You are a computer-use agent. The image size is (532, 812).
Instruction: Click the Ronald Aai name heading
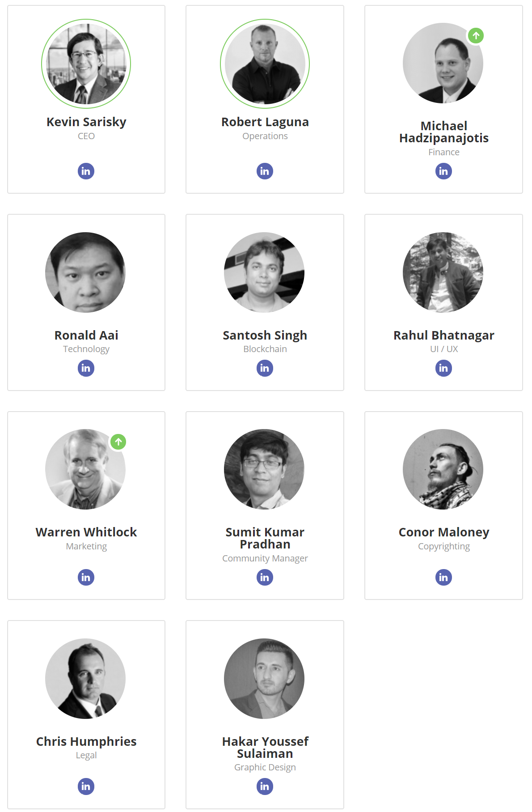(86, 335)
